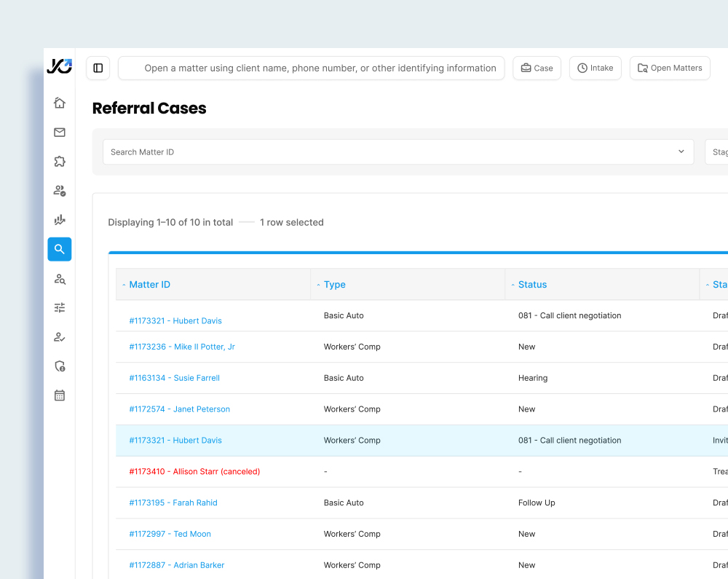Click the Case button in top bar
Image resolution: width=728 pixels, height=579 pixels.
point(537,68)
